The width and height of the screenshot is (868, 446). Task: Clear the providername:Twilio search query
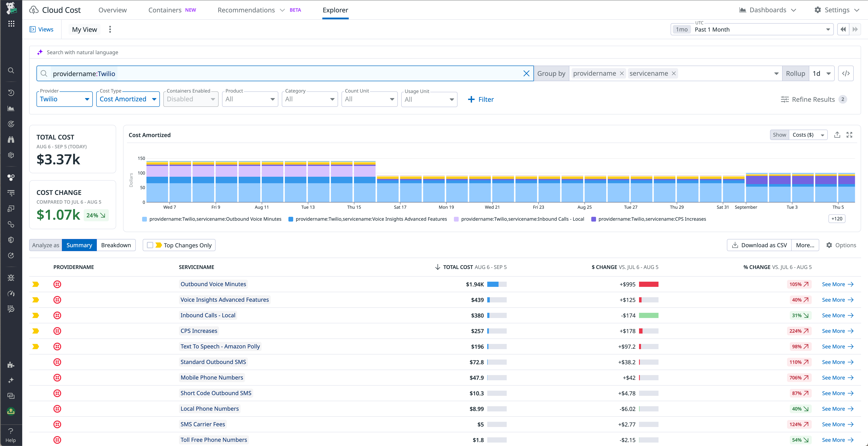tap(527, 73)
